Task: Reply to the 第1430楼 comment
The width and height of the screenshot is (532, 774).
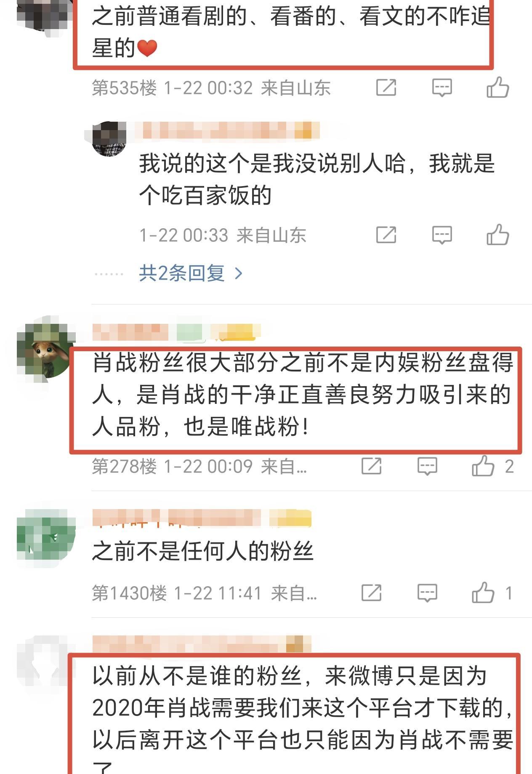Action: 427,593
